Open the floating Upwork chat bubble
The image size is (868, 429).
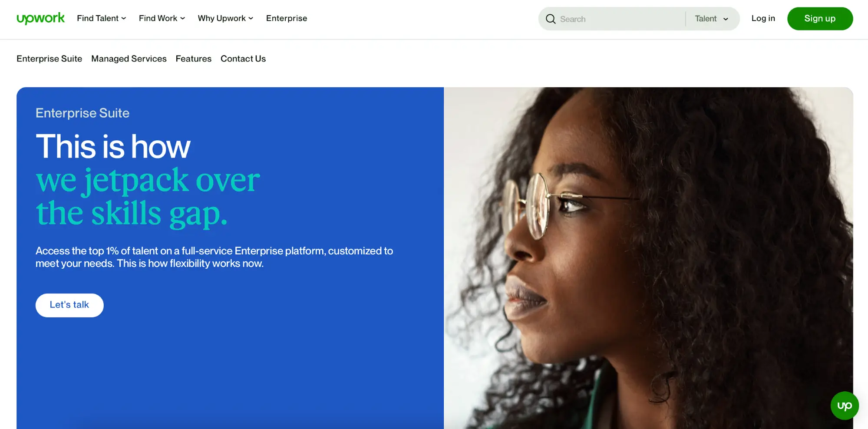pos(845,406)
